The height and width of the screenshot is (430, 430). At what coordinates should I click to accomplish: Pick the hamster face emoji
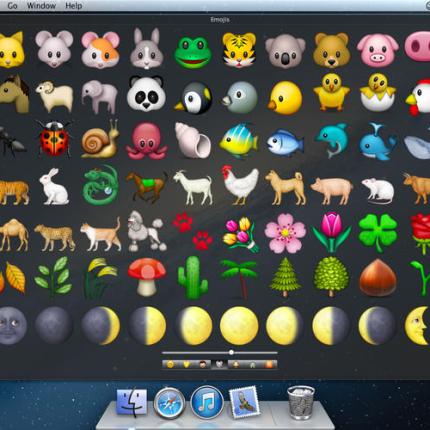pyautogui.click(x=100, y=50)
